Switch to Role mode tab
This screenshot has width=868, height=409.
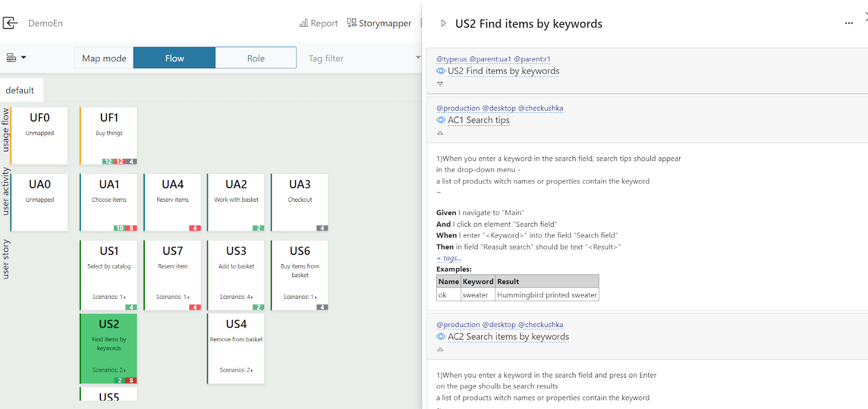(x=256, y=58)
